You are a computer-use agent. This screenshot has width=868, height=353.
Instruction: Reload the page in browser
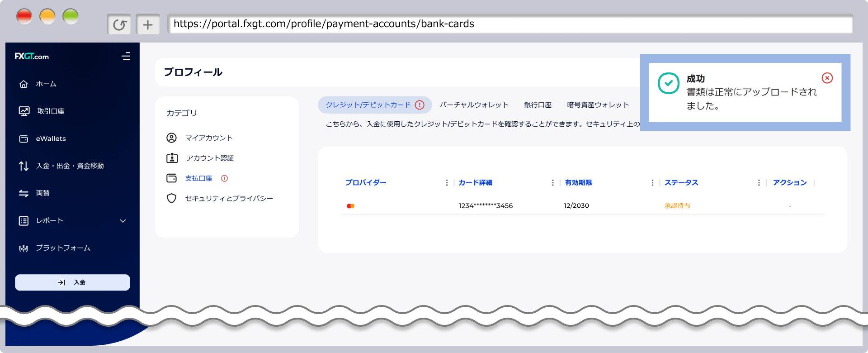click(x=119, y=24)
